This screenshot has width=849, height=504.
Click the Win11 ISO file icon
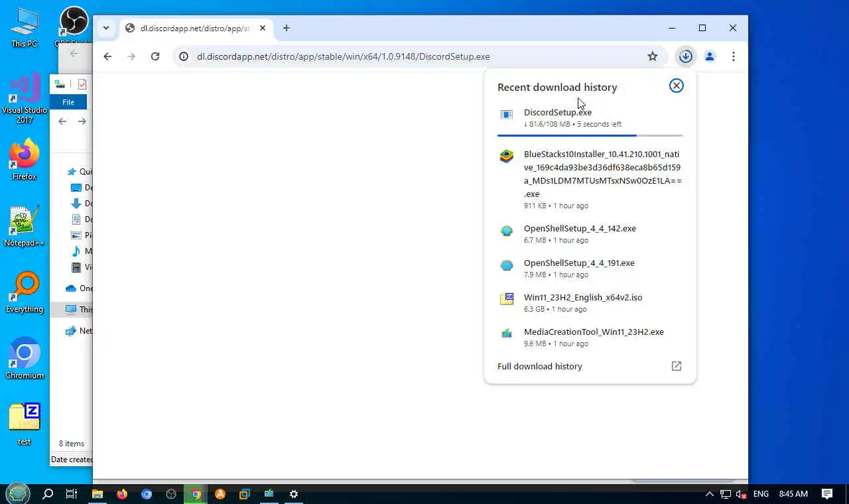tap(507, 299)
